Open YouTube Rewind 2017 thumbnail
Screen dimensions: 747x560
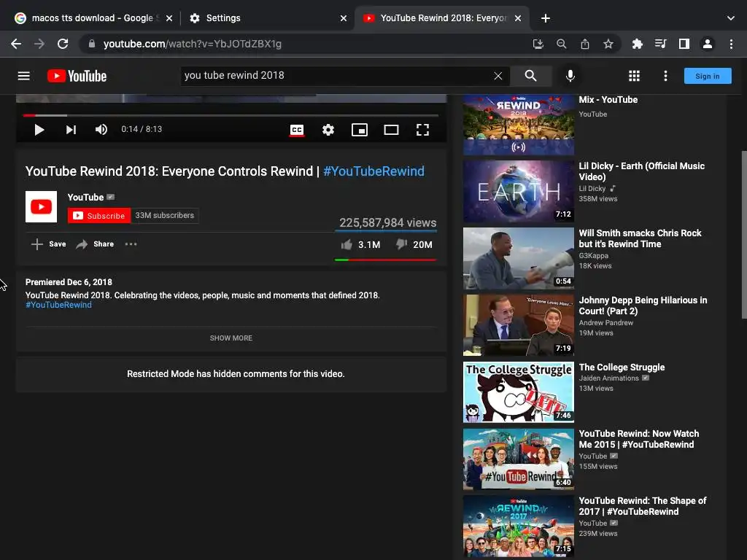pos(519,526)
